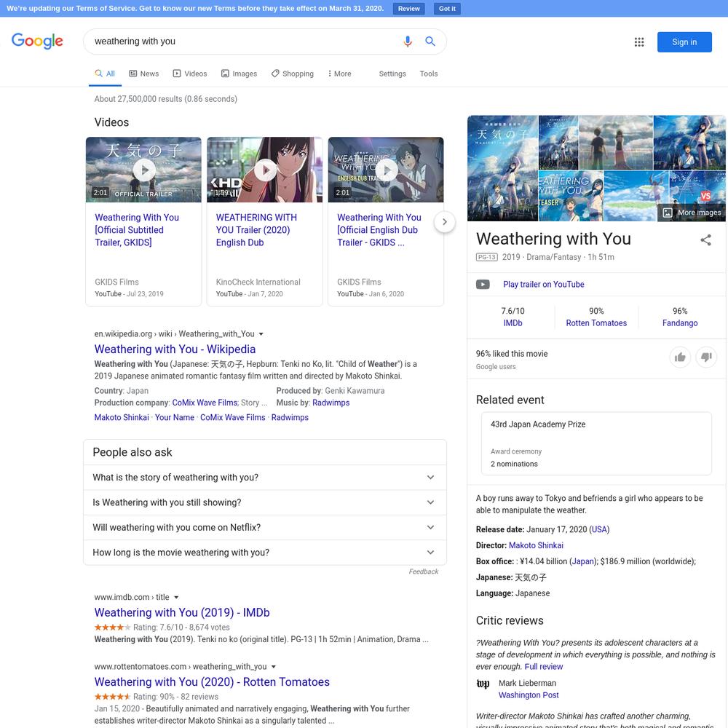The height and width of the screenshot is (728, 728).
Task: Open 'WEATHERING WITH YOU Trailer (2020) English Dub' title
Action: [256, 230]
